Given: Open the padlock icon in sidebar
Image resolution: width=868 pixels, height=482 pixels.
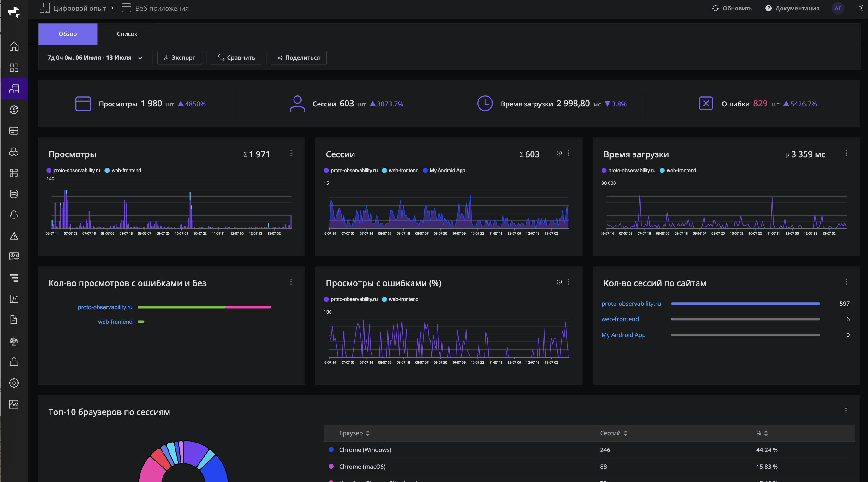Looking at the screenshot, I should [14, 362].
